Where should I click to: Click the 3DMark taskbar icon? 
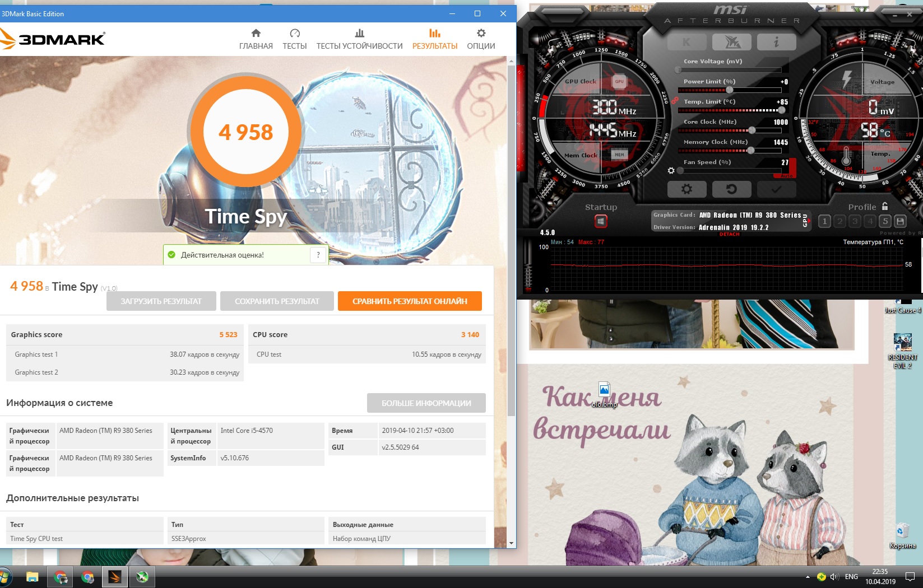click(x=115, y=577)
